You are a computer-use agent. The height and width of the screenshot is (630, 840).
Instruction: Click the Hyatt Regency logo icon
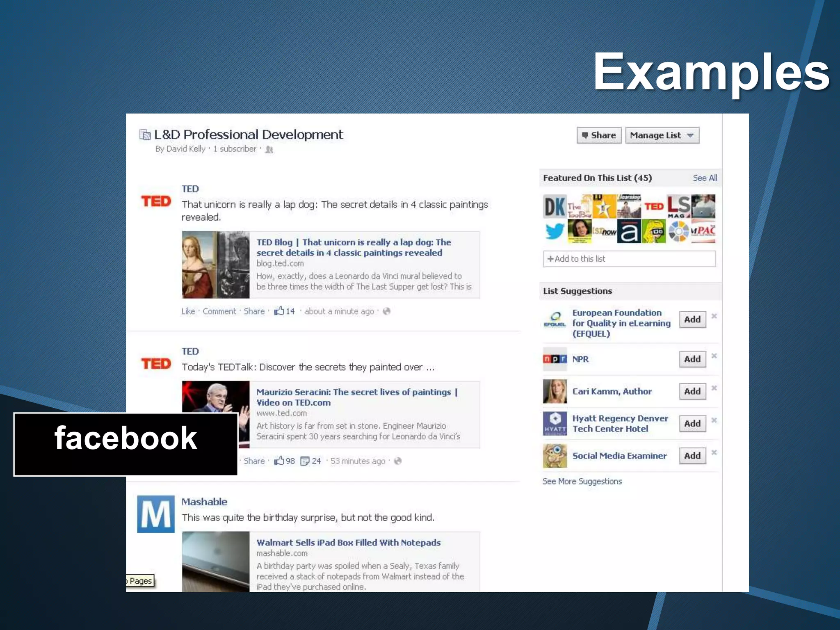(555, 423)
